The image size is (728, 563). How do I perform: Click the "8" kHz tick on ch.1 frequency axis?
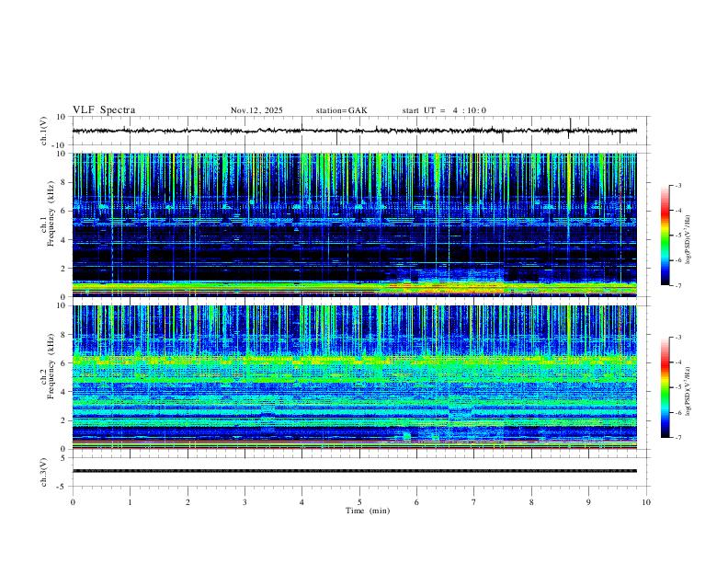[64, 182]
